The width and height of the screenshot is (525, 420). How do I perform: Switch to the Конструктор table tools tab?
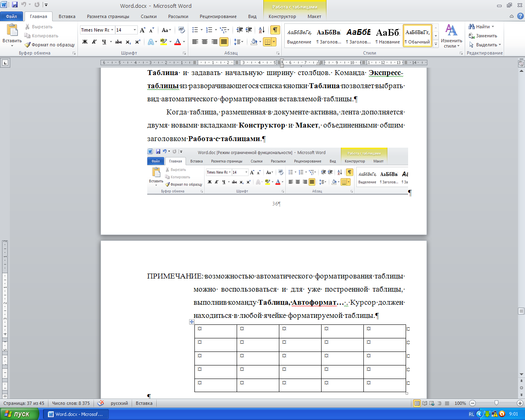(x=282, y=16)
